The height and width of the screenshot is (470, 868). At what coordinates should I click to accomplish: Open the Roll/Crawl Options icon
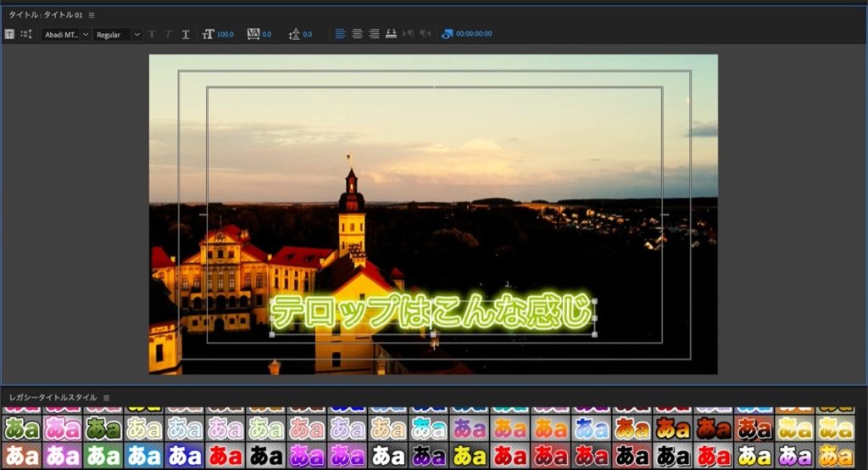point(26,35)
